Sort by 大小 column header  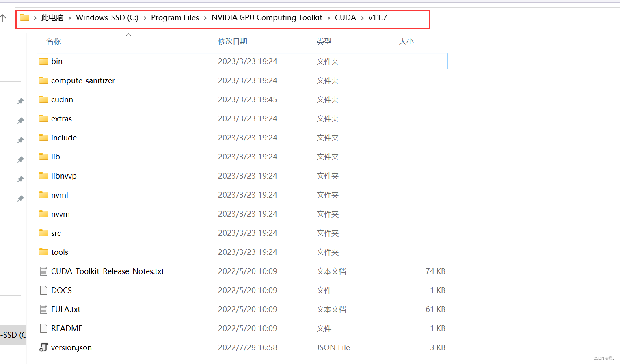406,41
